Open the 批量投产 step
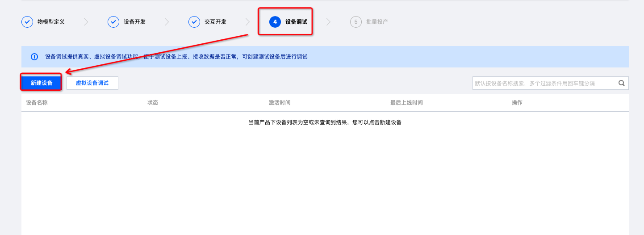This screenshot has width=644, height=235. (377, 22)
